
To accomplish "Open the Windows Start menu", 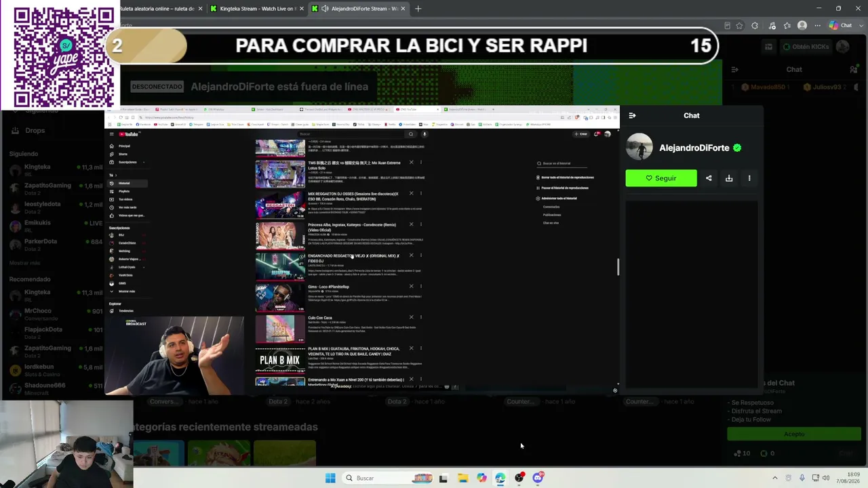I will (330, 478).
